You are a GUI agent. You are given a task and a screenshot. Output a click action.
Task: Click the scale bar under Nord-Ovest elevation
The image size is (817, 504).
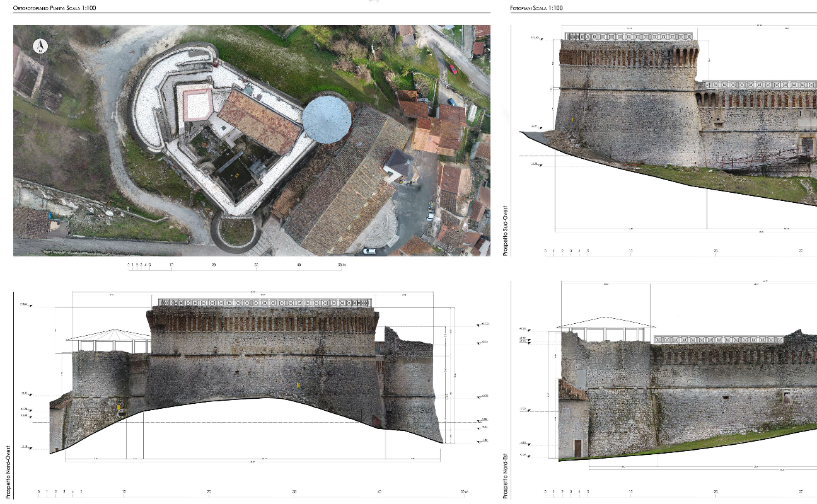[x=252, y=492]
